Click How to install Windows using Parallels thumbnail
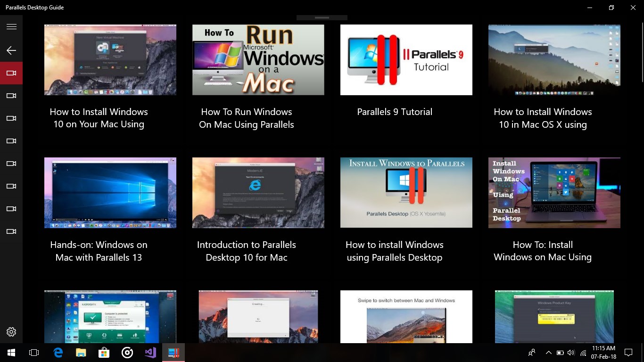 point(406,192)
